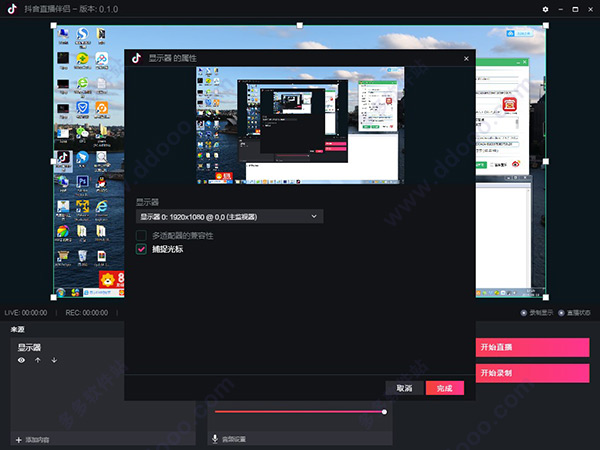Click the top-center selection handle of preview
Image resolution: width=600 pixels, height=450 pixels.
pyautogui.click(x=300, y=25)
